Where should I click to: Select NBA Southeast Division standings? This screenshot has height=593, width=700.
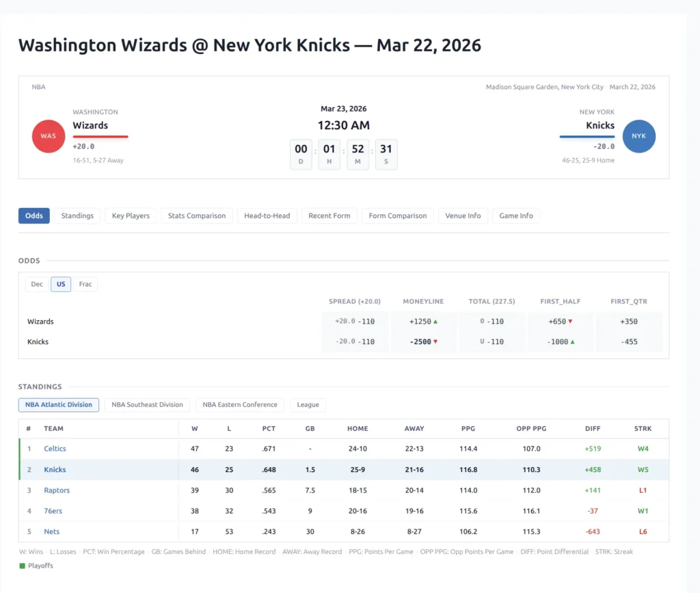tap(148, 404)
